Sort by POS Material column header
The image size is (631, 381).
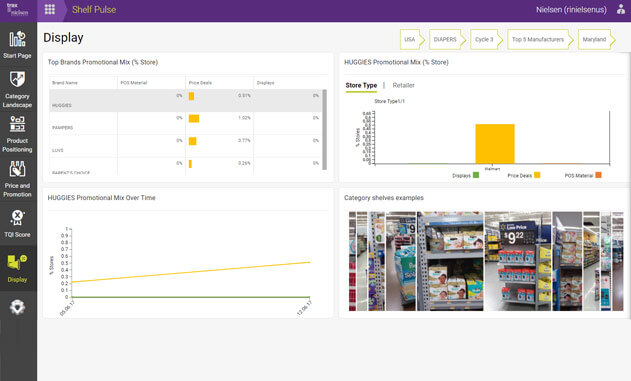(x=134, y=82)
